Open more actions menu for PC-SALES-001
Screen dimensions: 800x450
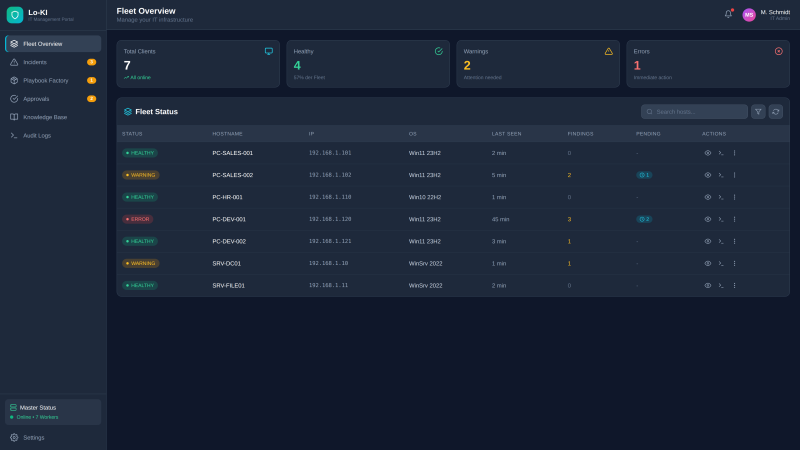point(734,153)
